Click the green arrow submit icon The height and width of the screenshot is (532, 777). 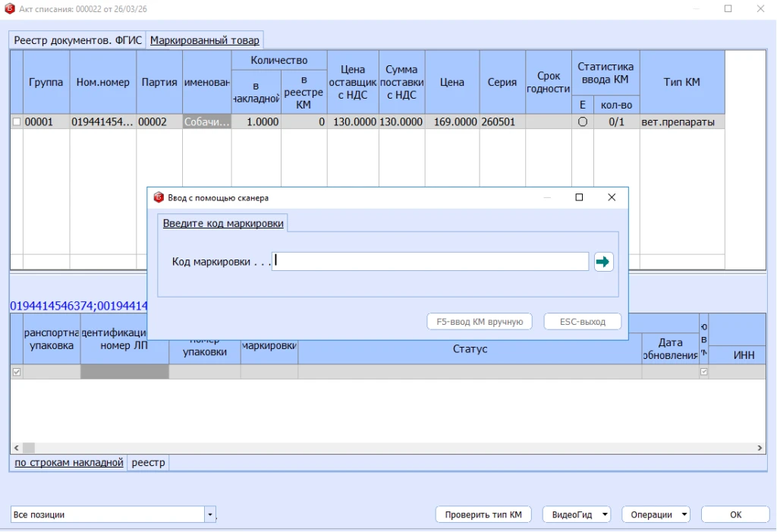pyautogui.click(x=603, y=262)
